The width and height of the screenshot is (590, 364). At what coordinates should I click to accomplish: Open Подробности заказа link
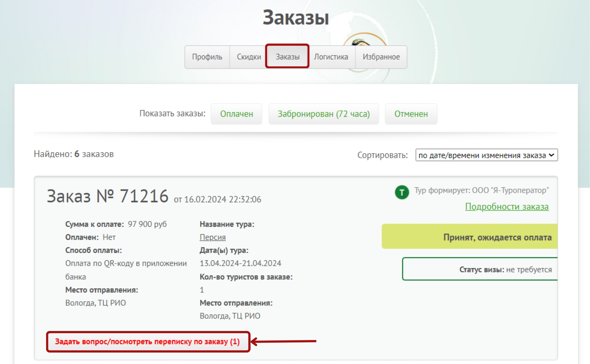click(506, 207)
